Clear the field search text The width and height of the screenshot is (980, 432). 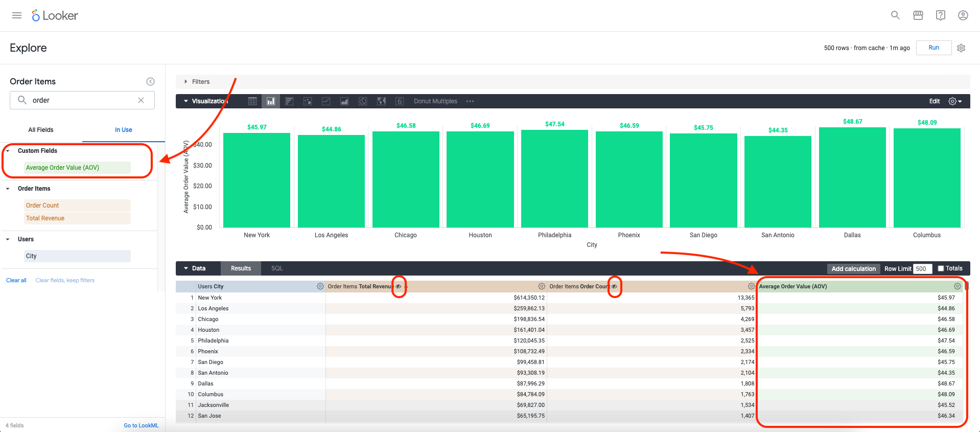[141, 100]
